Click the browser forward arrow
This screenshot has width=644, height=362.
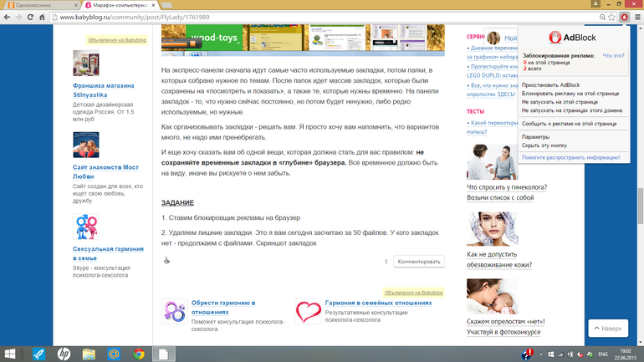pos(18,17)
